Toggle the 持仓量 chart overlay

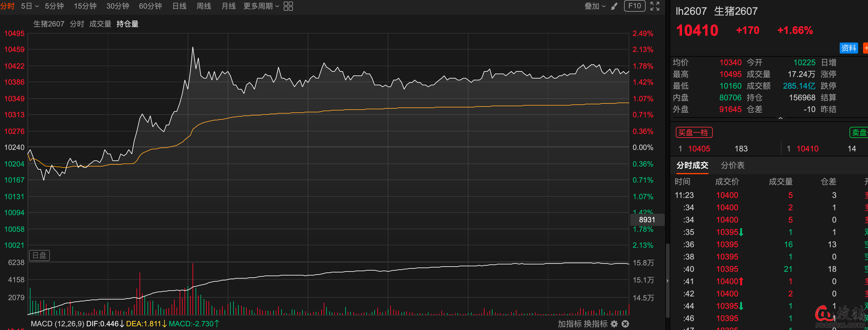pos(128,24)
